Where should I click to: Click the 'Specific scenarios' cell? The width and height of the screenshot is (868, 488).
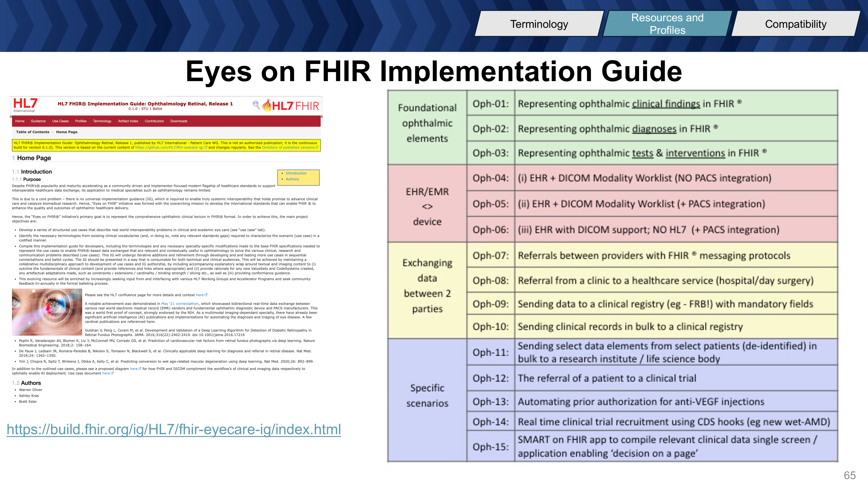click(427, 400)
